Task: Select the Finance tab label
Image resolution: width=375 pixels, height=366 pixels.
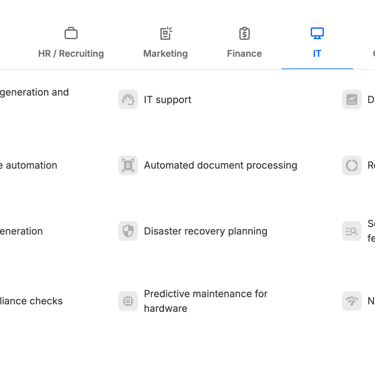Action: (x=244, y=54)
